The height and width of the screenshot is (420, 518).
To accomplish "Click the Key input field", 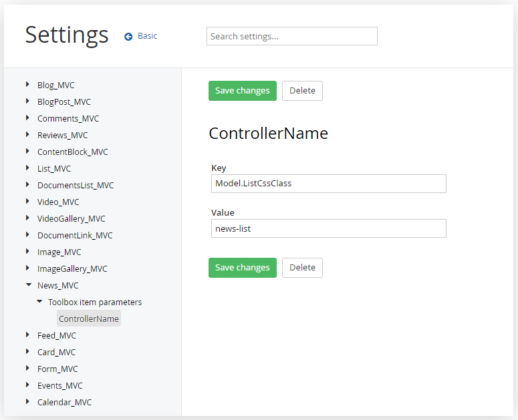I will [328, 184].
